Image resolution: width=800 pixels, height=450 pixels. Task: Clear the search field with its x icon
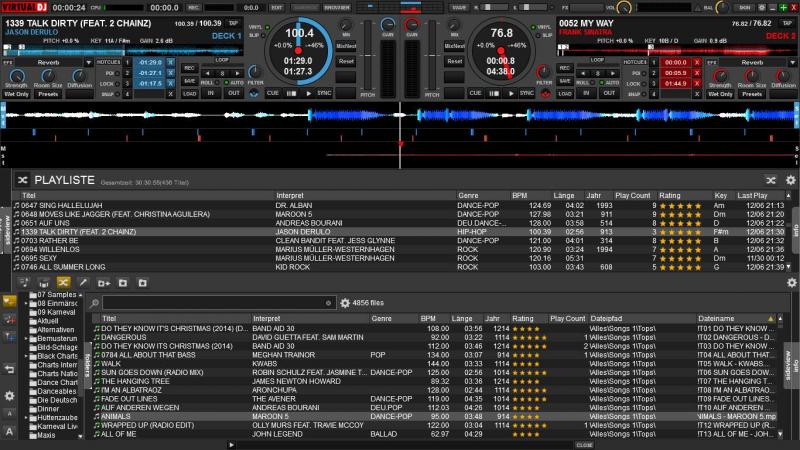click(x=328, y=303)
